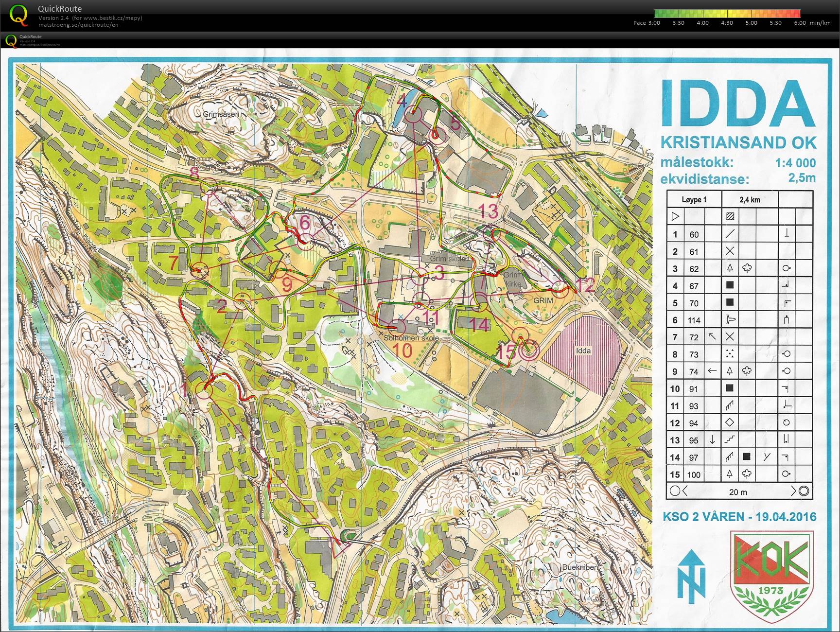
Task: Click control circle 2 on the map
Action: tap(242, 301)
